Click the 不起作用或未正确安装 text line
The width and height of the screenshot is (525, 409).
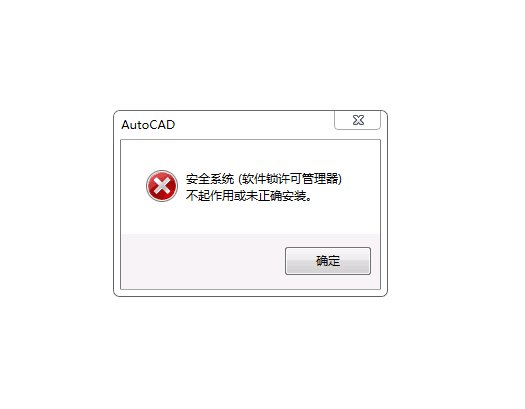pos(249,195)
